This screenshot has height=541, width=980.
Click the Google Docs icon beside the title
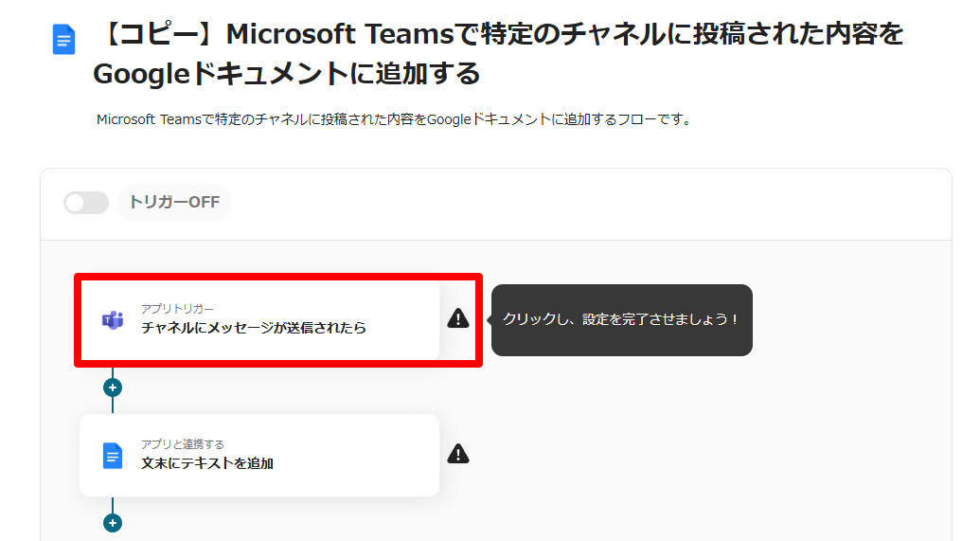(x=64, y=40)
